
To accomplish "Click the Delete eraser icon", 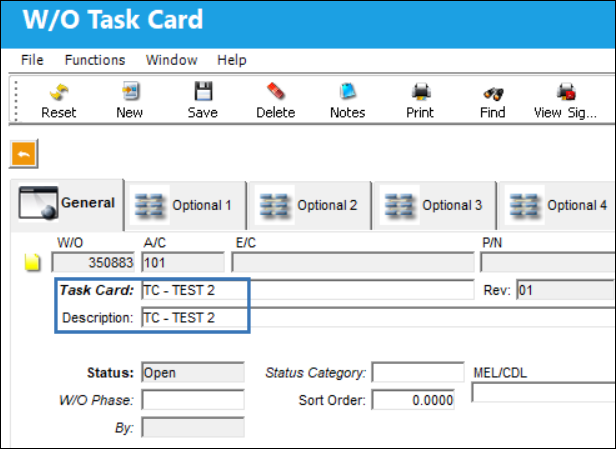I will tap(275, 92).
